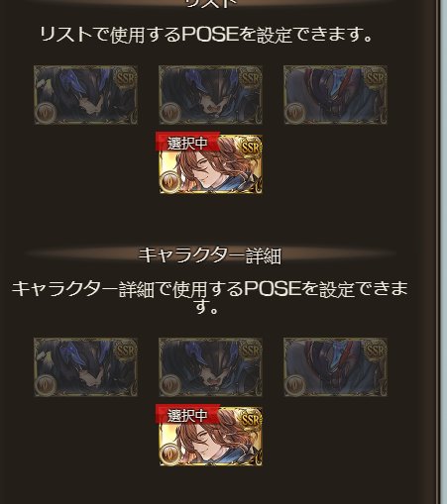Screen dimensions: 447x504
Task: Choose middle dimmed pose under キャラクター詳細
Action: pos(210,367)
